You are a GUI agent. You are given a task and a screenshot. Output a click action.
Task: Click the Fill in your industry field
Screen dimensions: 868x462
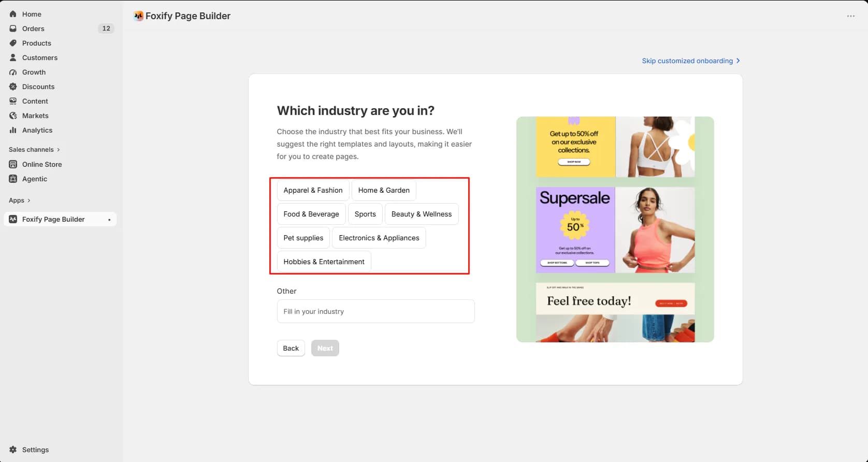click(x=375, y=311)
